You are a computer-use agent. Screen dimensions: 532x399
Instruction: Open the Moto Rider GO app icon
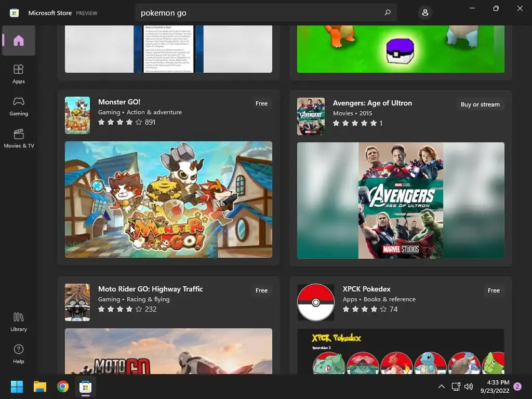77,302
